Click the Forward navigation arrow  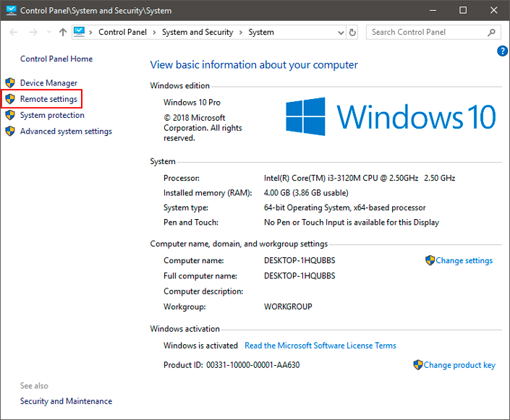(33, 33)
